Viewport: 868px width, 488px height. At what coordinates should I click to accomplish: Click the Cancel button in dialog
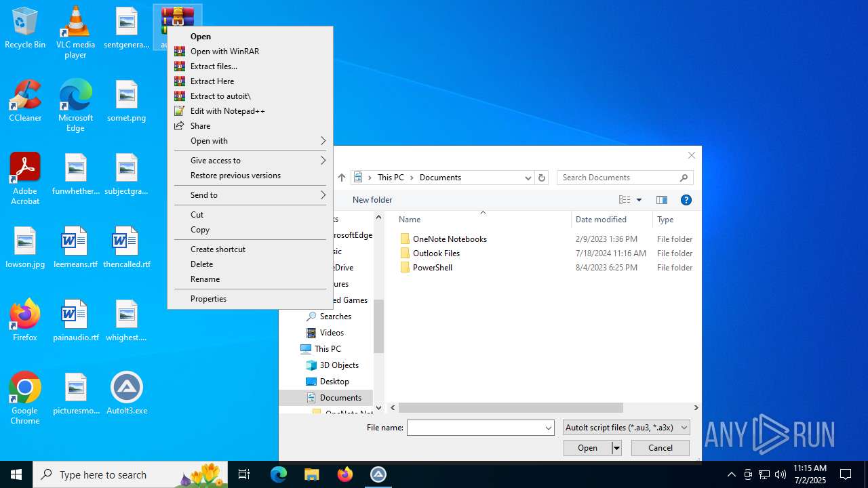click(660, 448)
